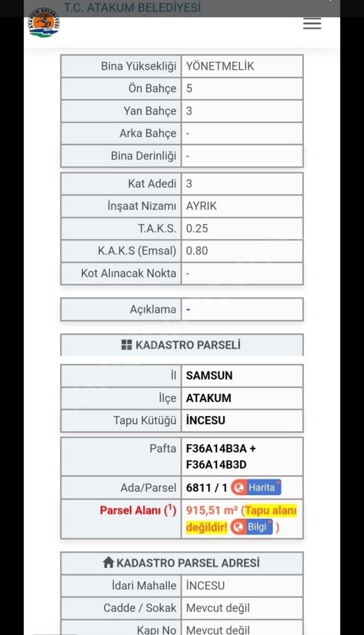Click the T.A.K.S. value 0.25
This screenshot has height=635, width=364.
(197, 229)
